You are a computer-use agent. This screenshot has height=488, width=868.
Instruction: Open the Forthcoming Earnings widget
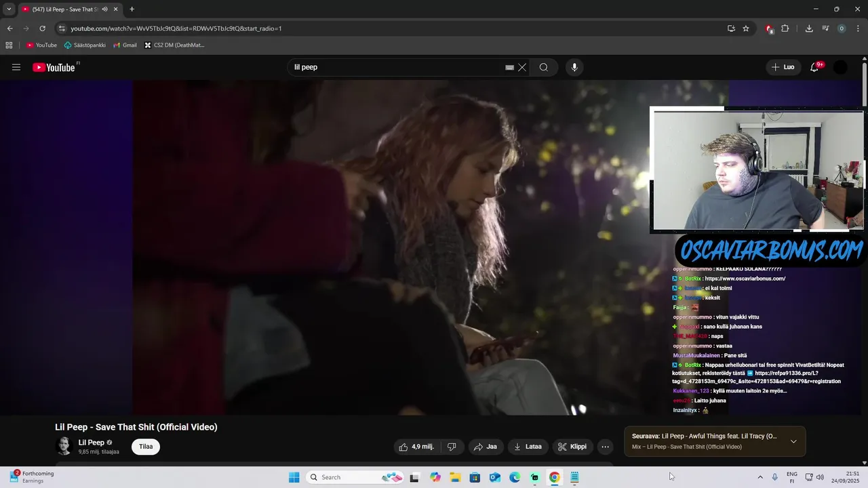coord(33,477)
